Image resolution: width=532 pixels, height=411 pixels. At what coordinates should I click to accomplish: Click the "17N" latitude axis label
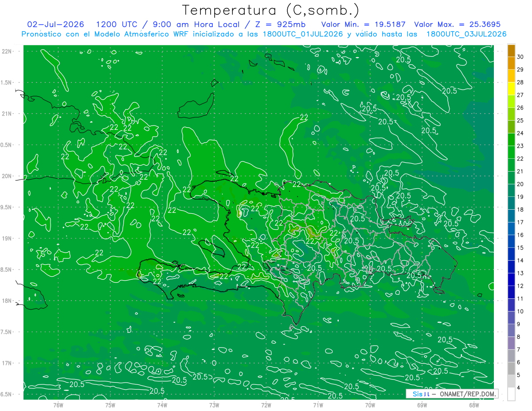pyautogui.click(x=7, y=363)
